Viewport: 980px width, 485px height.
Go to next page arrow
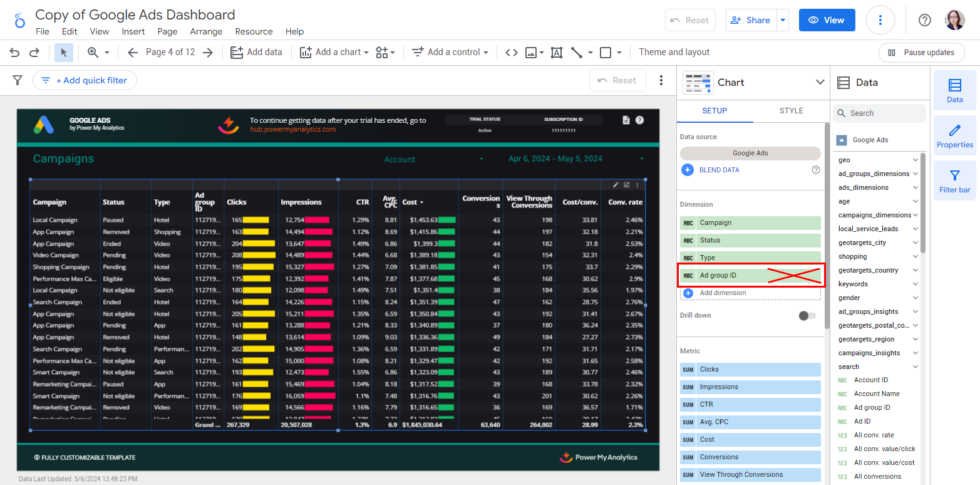click(208, 53)
